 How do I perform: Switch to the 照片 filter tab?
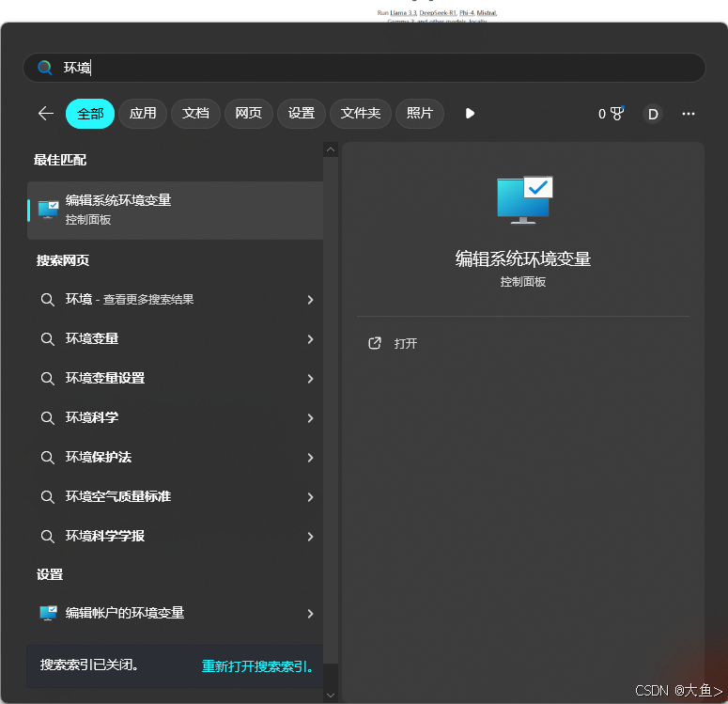click(x=420, y=114)
